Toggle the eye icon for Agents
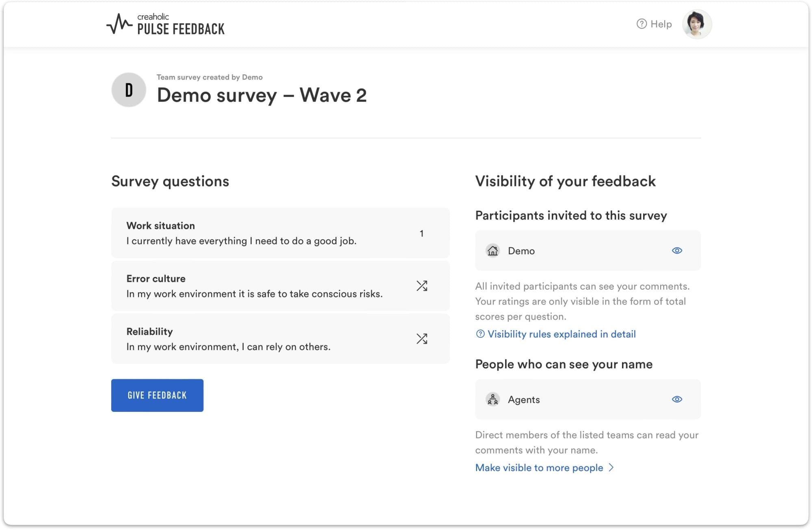Viewport: 812px width, 530px height. 677,399
